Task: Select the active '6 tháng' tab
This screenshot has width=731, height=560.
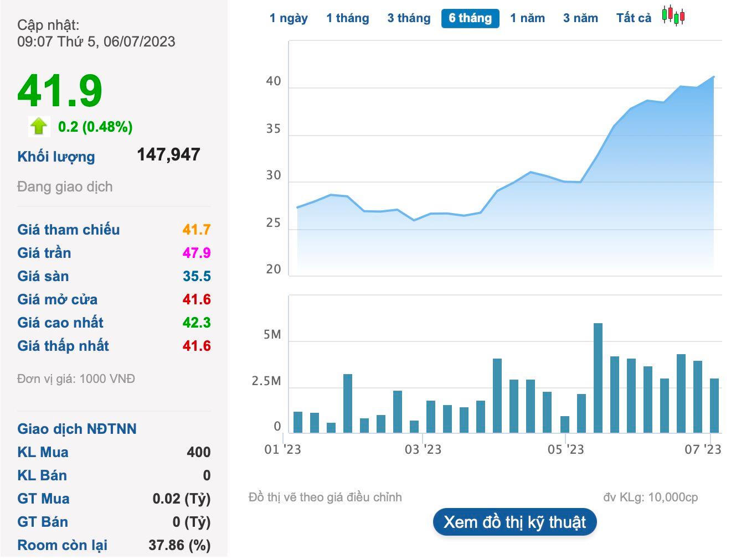Action: [x=470, y=18]
